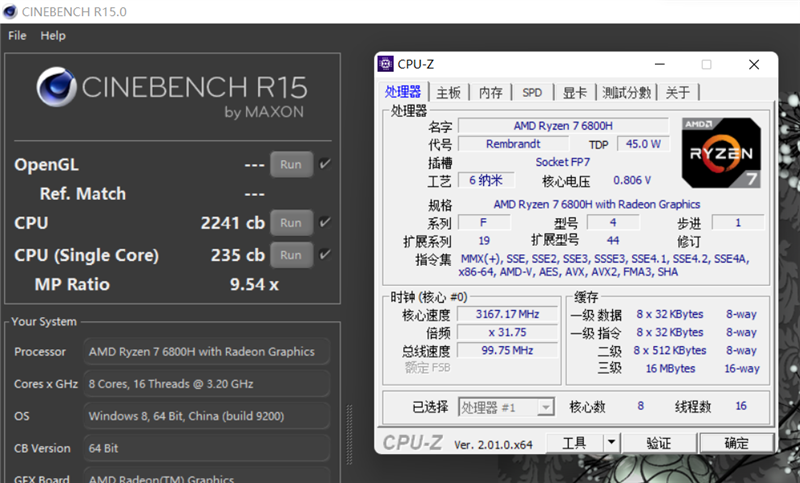
Task: Click the panel splitter grip handle
Action: tap(349, 435)
